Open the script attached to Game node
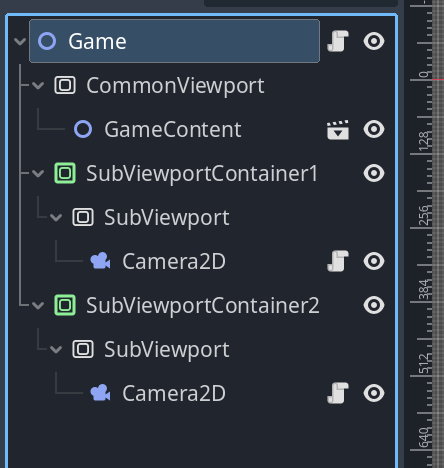Image resolution: width=444 pixels, height=468 pixels. (x=338, y=41)
